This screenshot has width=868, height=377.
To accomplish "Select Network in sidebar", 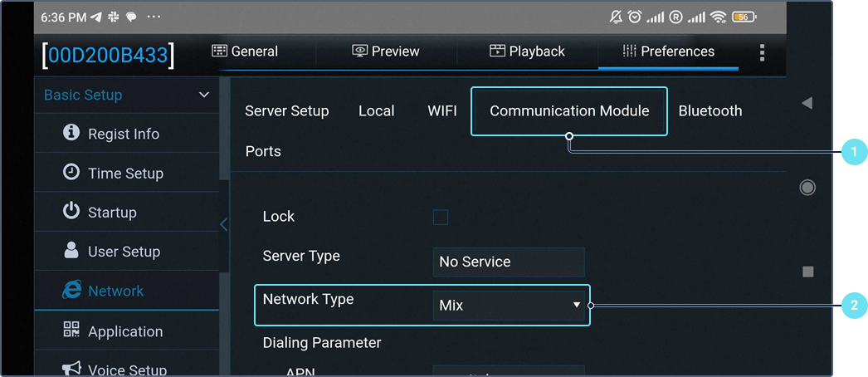I will [115, 291].
